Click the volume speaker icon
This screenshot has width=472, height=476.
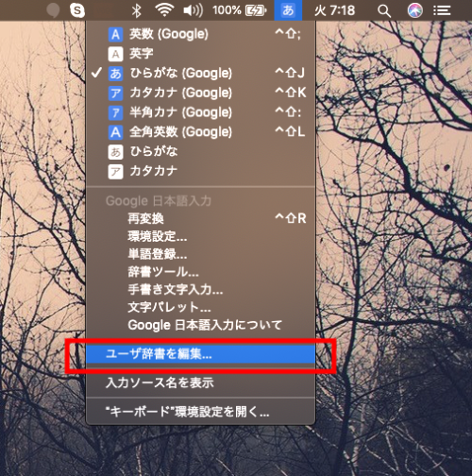click(x=193, y=10)
